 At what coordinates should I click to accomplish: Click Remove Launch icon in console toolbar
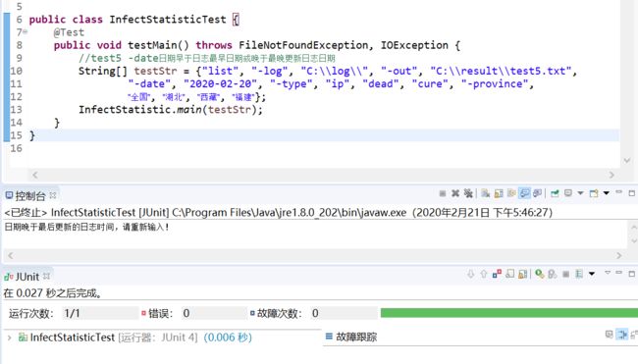pos(455,193)
